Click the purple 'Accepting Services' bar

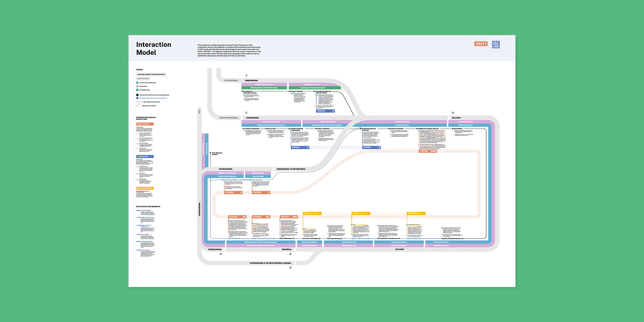coord(402,122)
